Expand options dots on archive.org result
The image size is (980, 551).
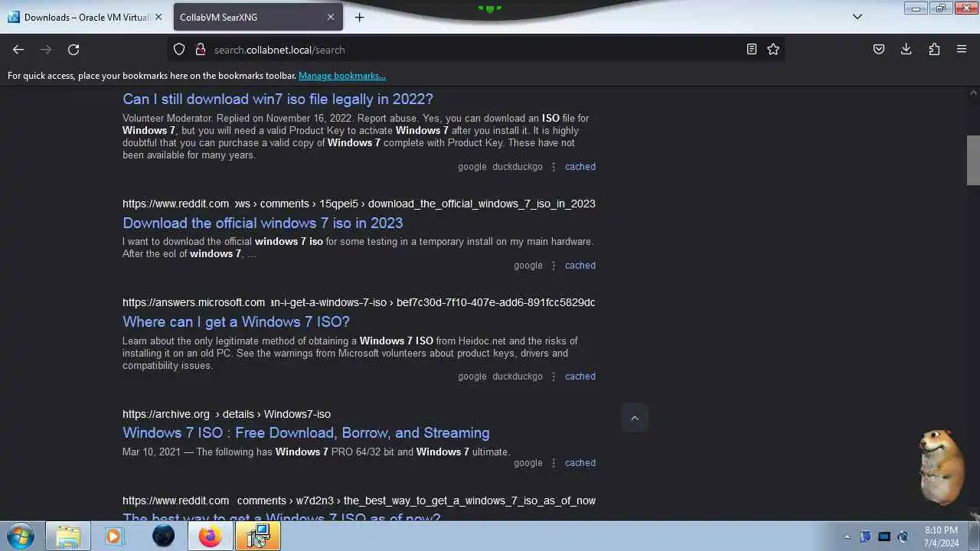point(554,463)
